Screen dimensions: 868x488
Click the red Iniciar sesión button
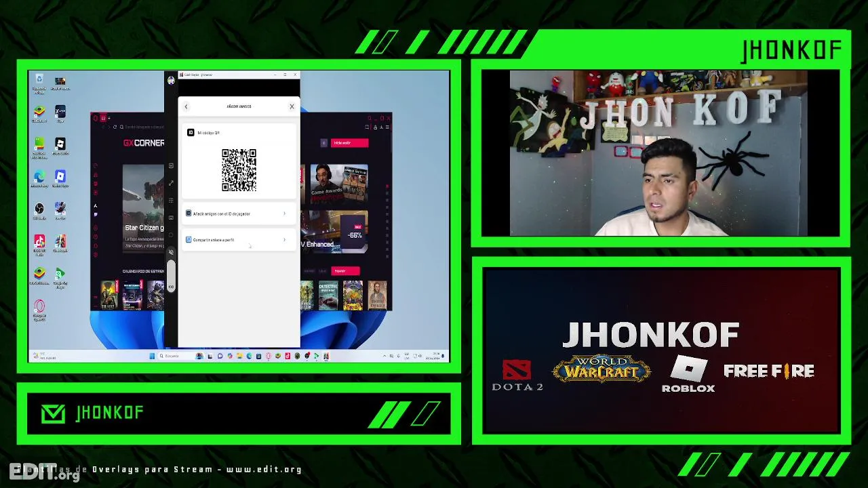(x=350, y=143)
